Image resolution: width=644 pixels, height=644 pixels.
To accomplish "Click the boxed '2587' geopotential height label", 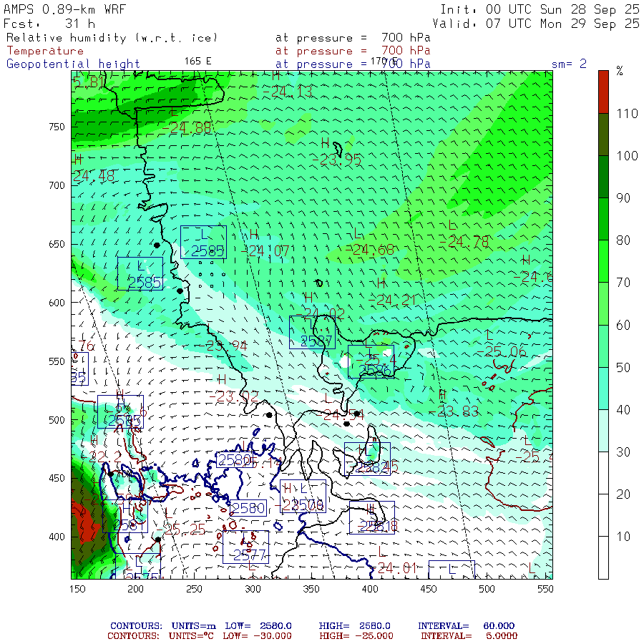I will pyautogui.click(x=312, y=333).
